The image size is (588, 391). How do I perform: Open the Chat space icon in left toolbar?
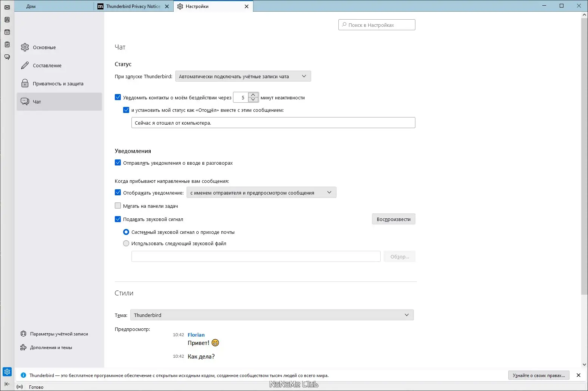(7, 57)
